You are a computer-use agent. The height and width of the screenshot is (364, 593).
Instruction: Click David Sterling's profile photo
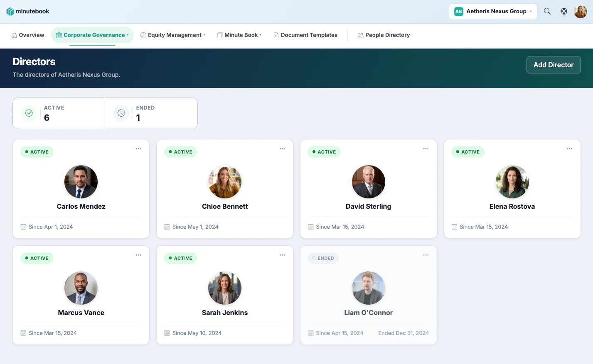pos(369,182)
